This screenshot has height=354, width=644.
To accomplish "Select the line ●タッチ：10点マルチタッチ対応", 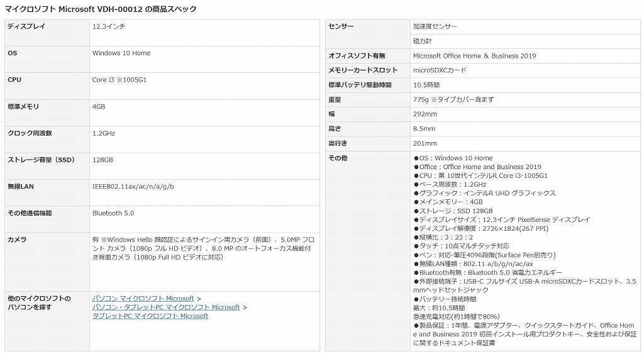I will click(x=461, y=246).
